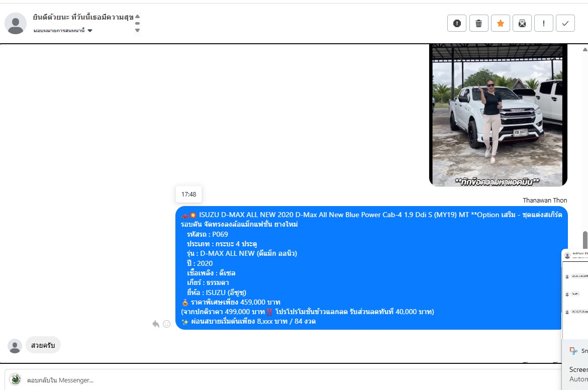
Task: Click the chat vertical scrollbar thumb
Action: 585,240
